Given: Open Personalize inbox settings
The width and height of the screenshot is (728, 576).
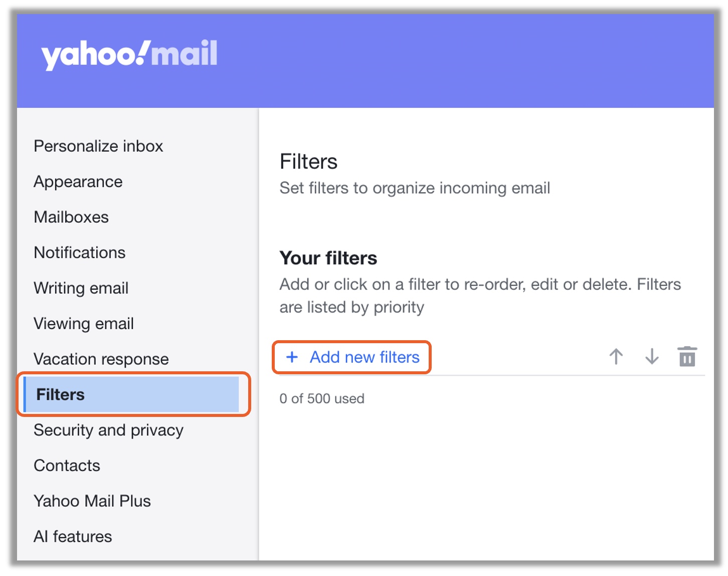Looking at the screenshot, I should click(x=98, y=146).
